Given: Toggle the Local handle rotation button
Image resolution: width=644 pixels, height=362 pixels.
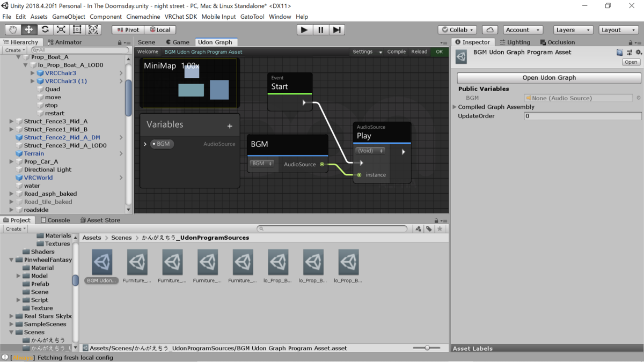Looking at the screenshot, I should [x=160, y=30].
